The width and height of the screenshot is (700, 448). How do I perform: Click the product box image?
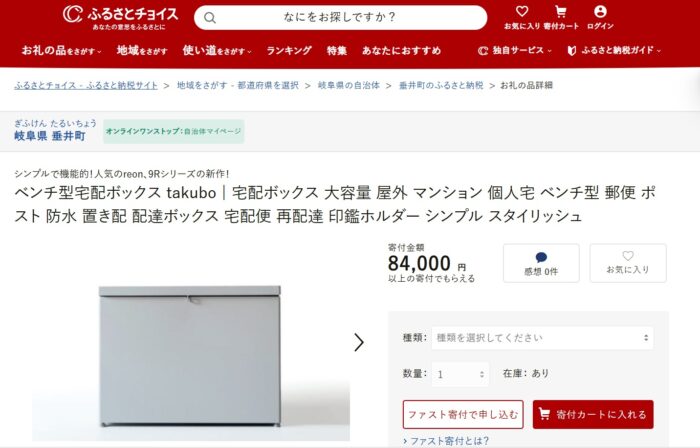click(x=190, y=356)
